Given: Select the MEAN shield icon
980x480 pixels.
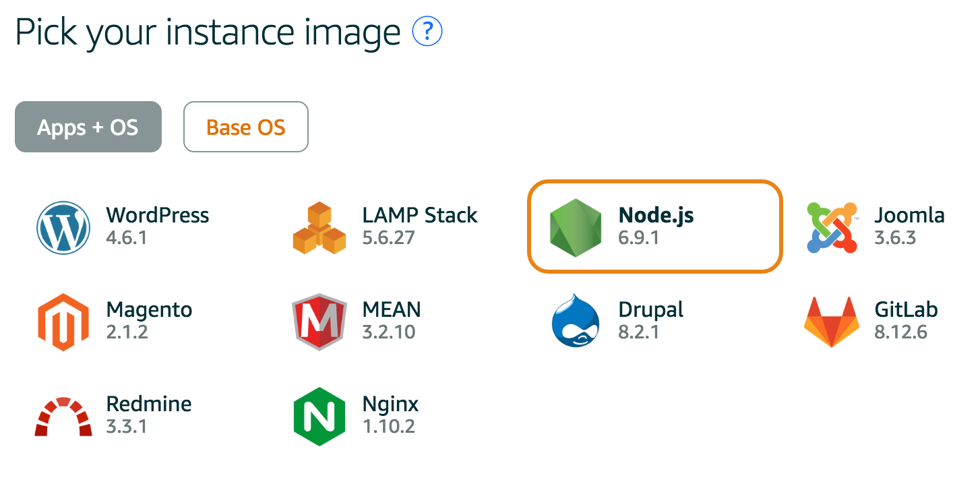Looking at the screenshot, I should pos(319,322).
